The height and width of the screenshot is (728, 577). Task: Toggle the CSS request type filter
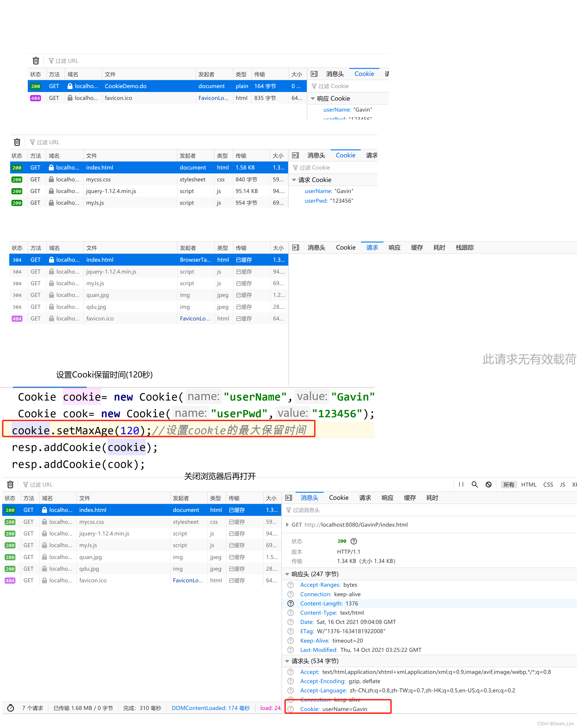pos(548,484)
